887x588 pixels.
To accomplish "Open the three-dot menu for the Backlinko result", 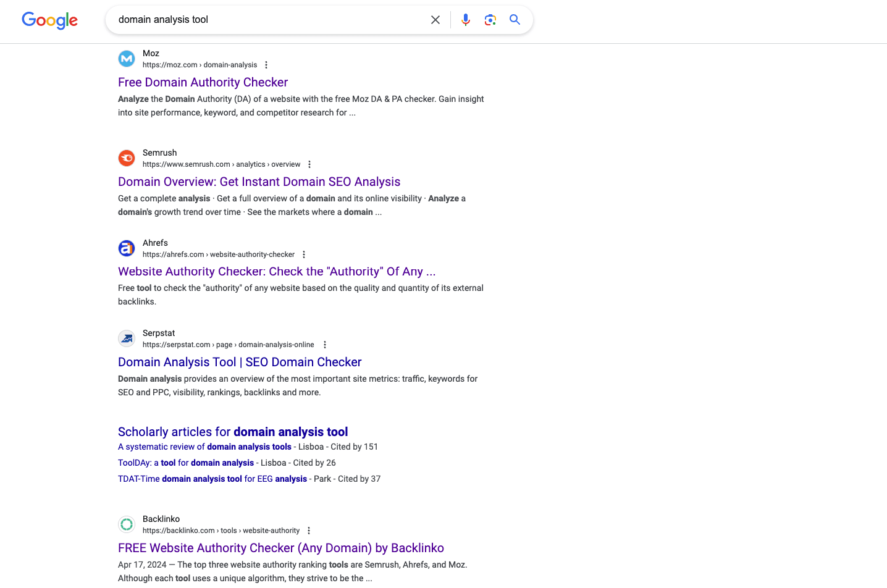I will pos(308,530).
